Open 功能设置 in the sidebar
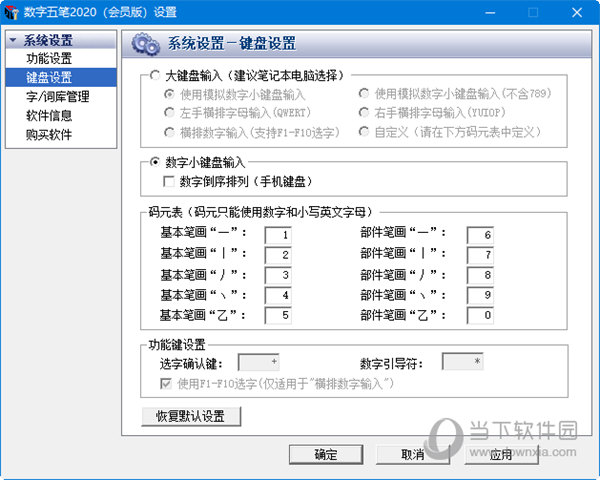The image size is (600, 480). point(49,59)
